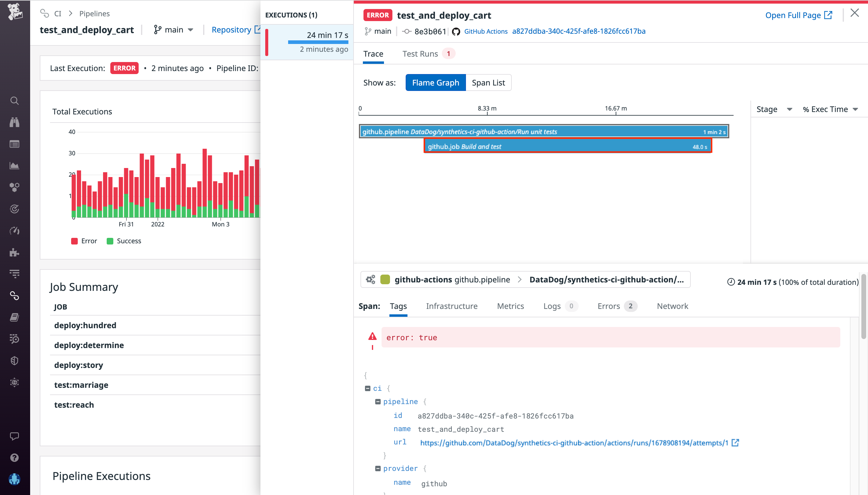Screen dimensions: 868x495
Task: Open the Logs panel in the sidebar
Action: [x=14, y=144]
